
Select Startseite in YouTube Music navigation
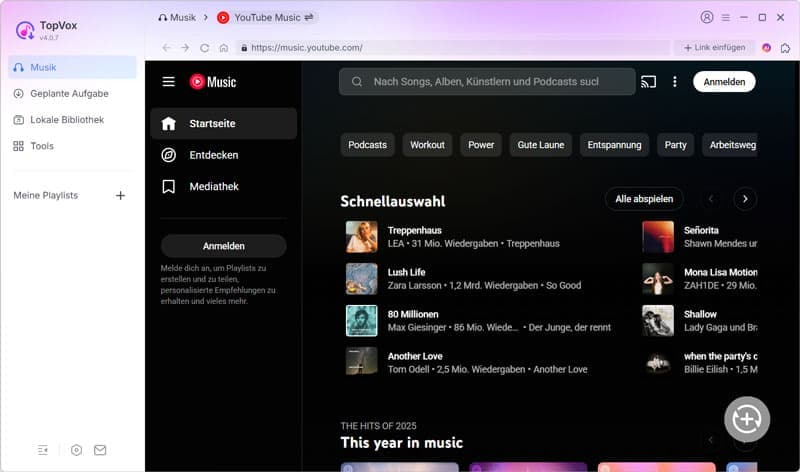click(223, 123)
